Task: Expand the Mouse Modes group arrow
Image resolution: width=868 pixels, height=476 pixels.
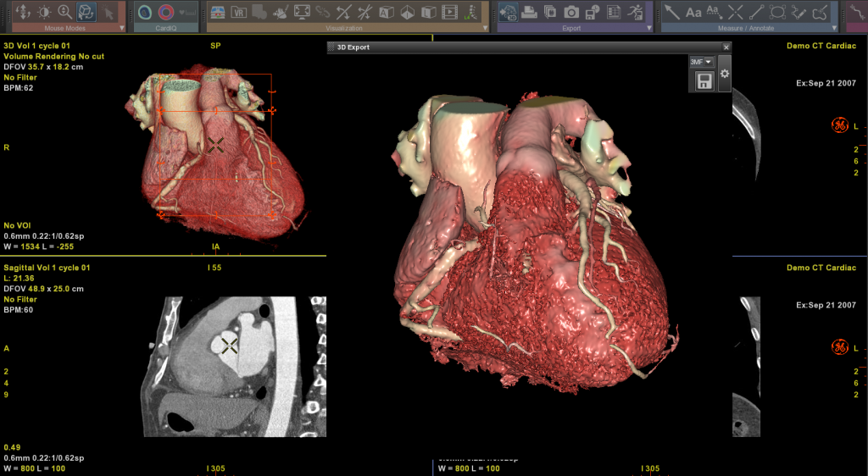Action: click(122, 28)
